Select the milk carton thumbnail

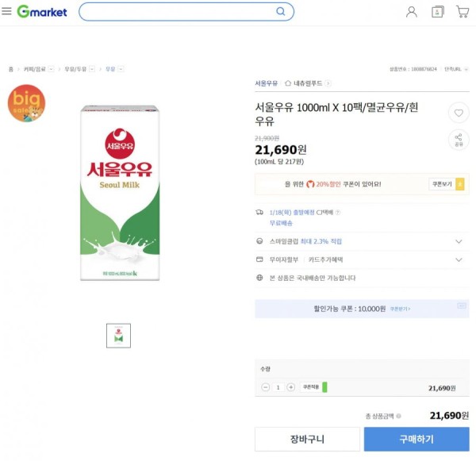click(118, 336)
